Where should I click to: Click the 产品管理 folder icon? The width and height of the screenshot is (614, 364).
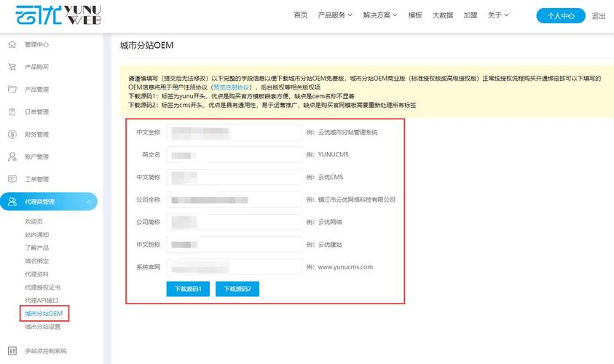tap(12, 90)
